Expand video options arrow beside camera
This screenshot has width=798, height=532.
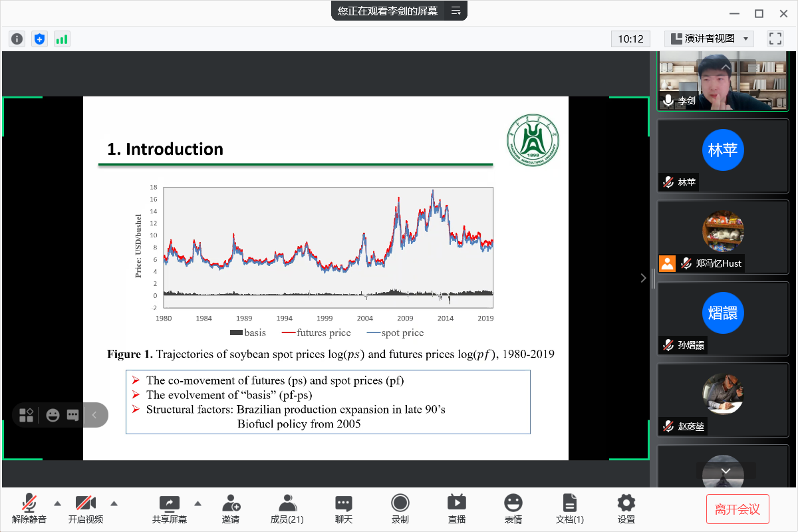[114, 503]
